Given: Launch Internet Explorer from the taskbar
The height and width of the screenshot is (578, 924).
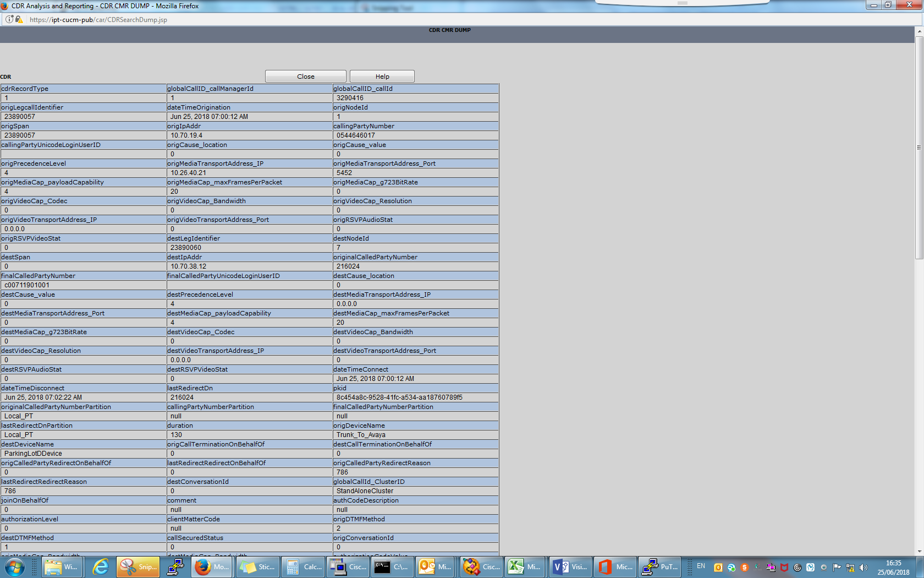Looking at the screenshot, I should (100, 567).
